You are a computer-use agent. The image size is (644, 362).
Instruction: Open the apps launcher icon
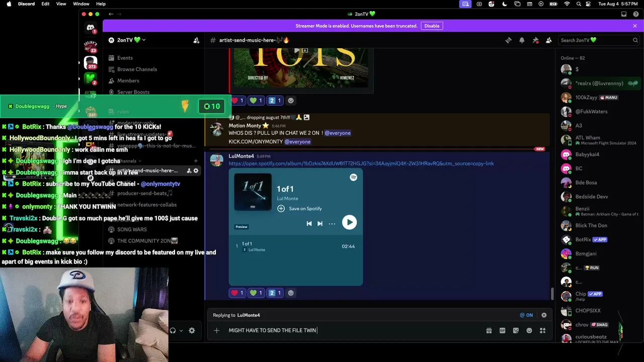542,330
